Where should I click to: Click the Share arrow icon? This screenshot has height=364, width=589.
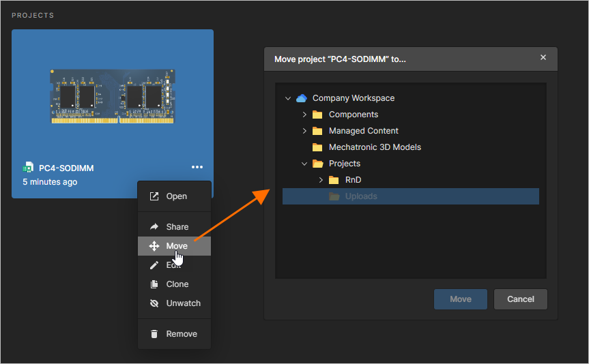click(x=154, y=227)
